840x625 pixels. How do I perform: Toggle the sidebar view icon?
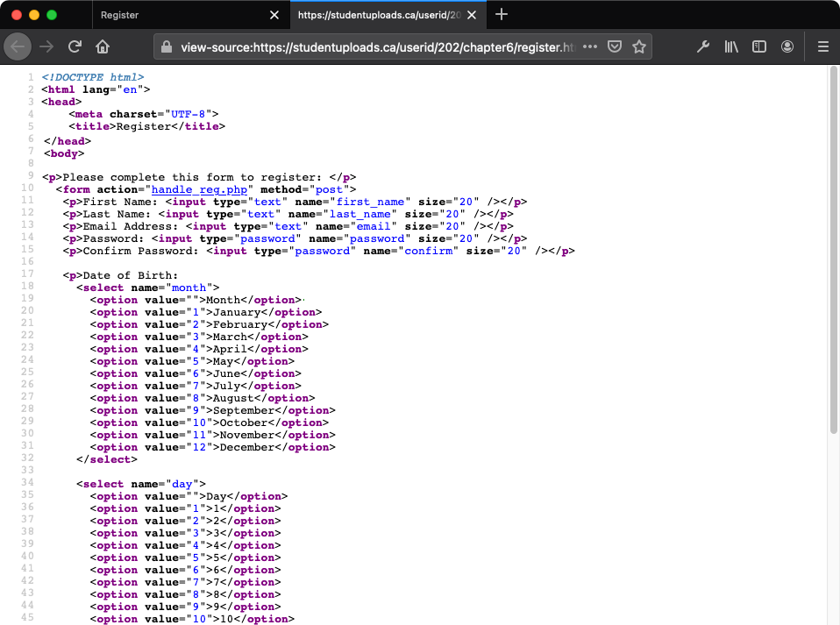759,47
